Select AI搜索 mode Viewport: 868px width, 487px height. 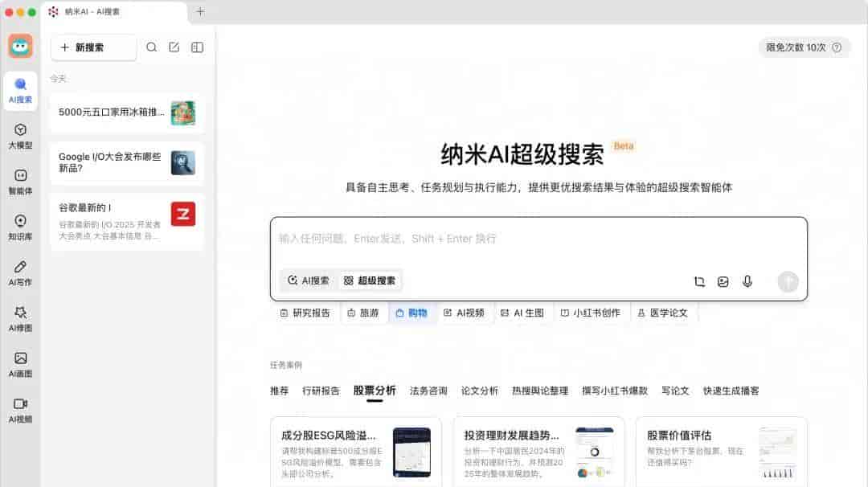pos(309,280)
